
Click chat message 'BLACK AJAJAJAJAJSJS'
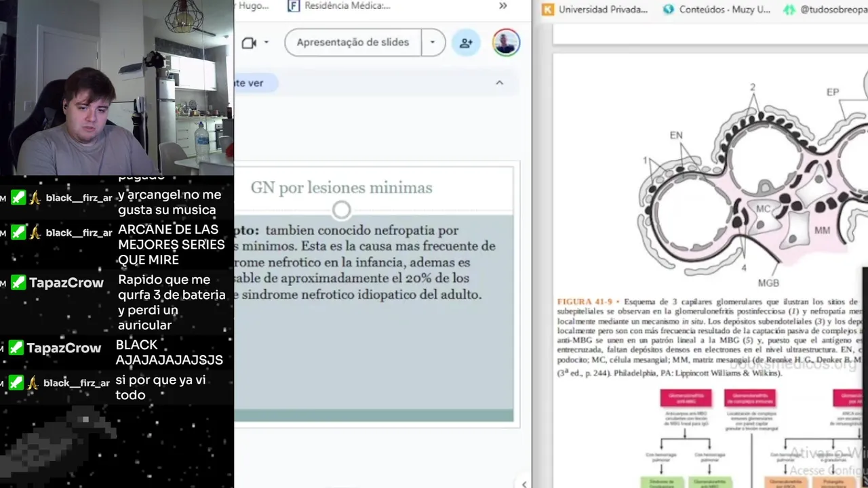169,352
